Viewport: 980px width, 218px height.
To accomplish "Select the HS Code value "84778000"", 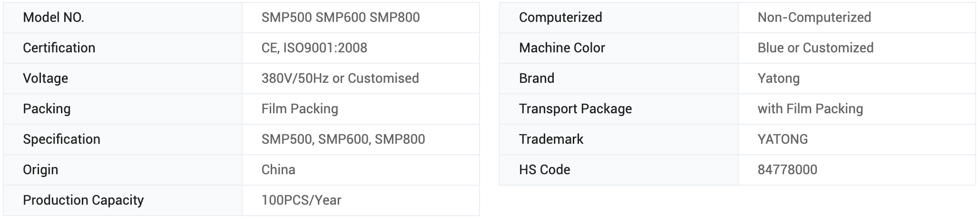I will [x=787, y=170].
